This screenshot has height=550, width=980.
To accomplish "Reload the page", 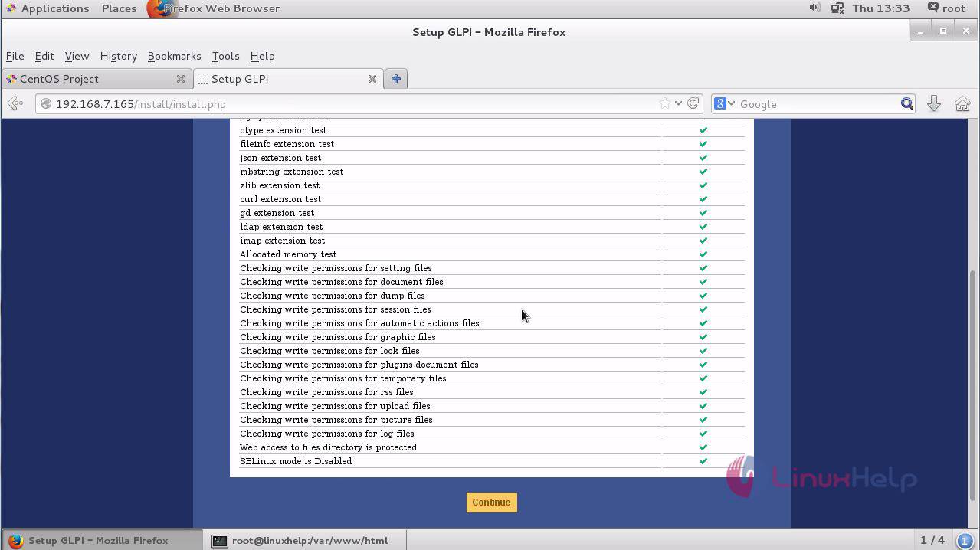I will tap(693, 104).
